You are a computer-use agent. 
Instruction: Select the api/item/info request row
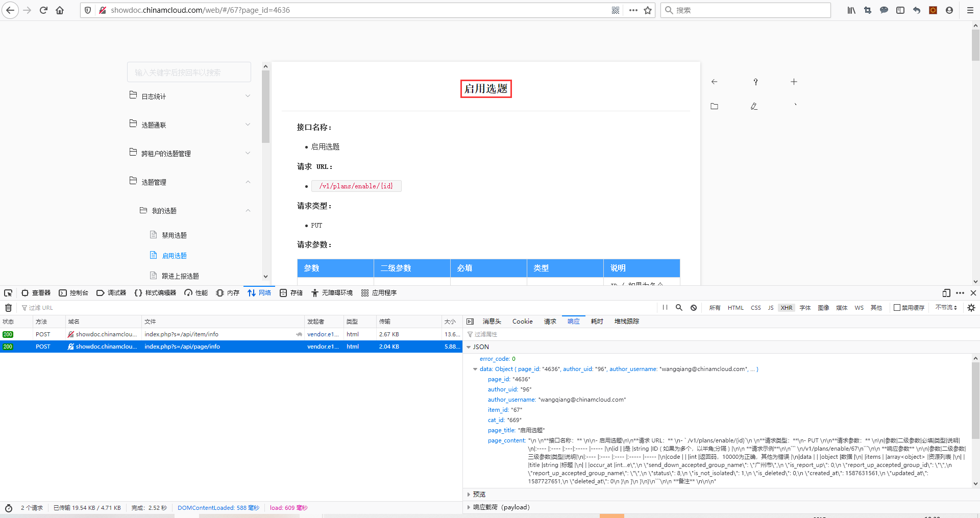[x=181, y=334]
